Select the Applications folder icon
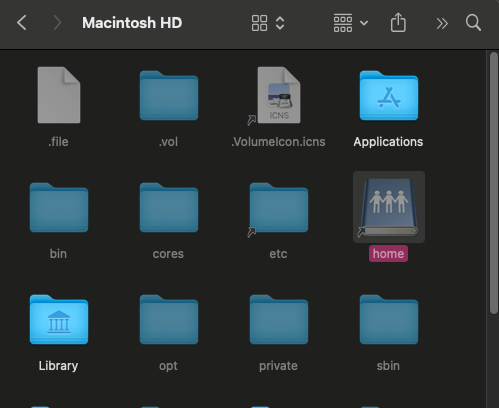The image size is (499, 408). point(389,95)
